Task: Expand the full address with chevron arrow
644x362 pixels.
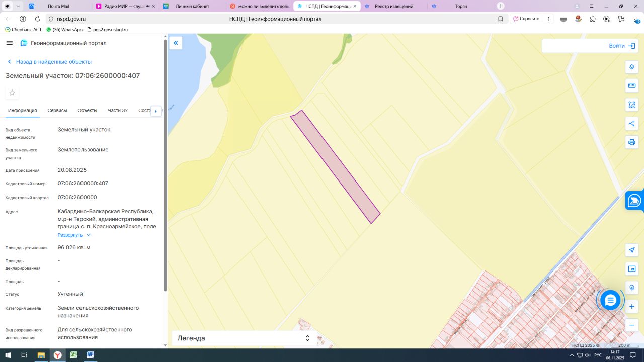Action: pos(89,235)
